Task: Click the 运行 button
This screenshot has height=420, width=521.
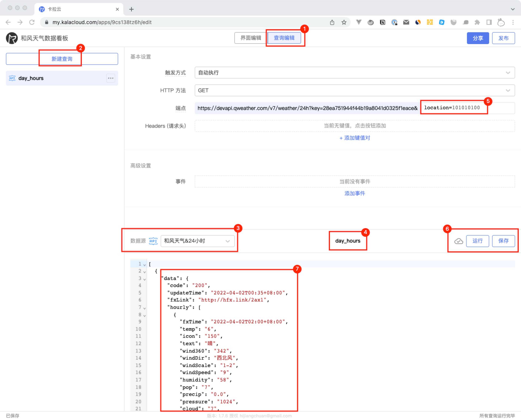Action: (x=477, y=241)
